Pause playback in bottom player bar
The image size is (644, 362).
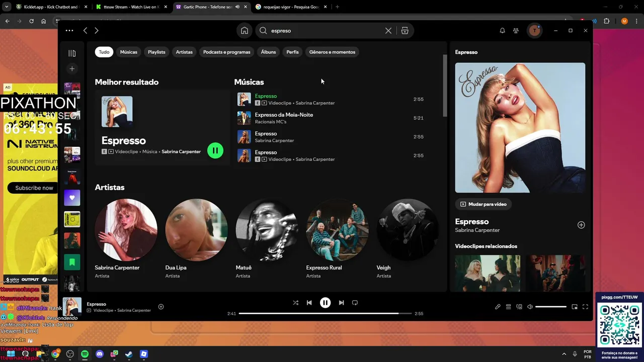tap(326, 303)
